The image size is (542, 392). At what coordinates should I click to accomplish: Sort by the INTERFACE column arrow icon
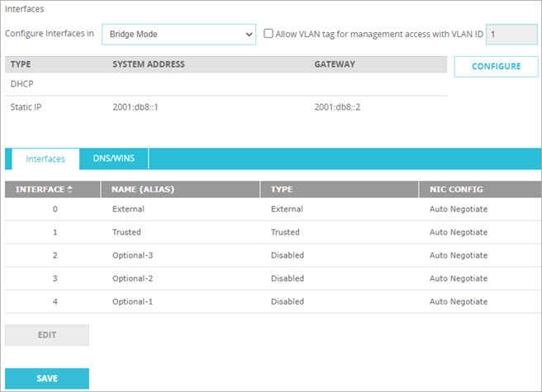[x=69, y=190]
